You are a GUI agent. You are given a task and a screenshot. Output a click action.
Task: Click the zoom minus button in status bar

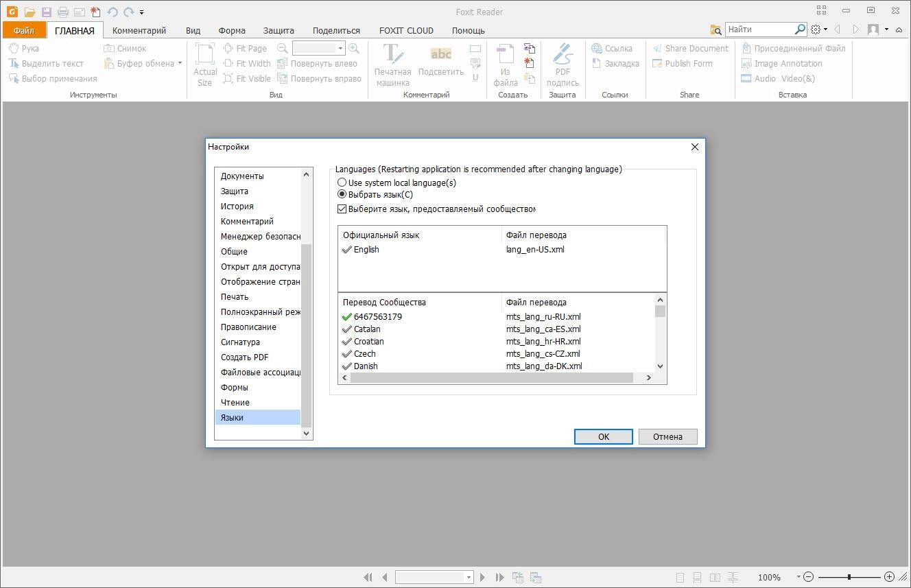809,577
